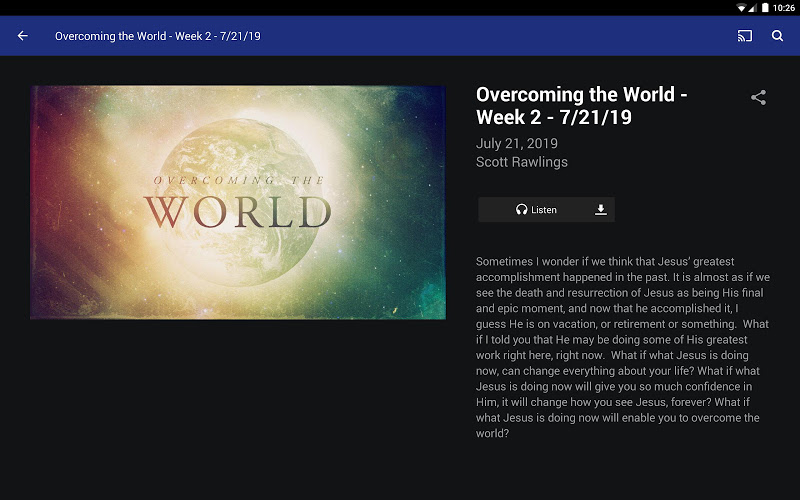Open the Overcoming the World artwork
Viewport: 800px width, 500px height.
pyautogui.click(x=238, y=203)
